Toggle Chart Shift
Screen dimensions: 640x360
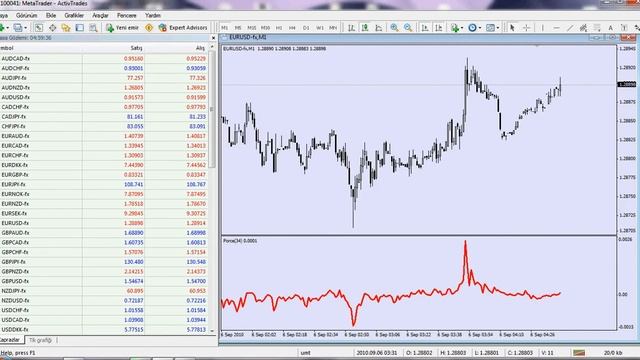pyautogui.click(x=439, y=28)
